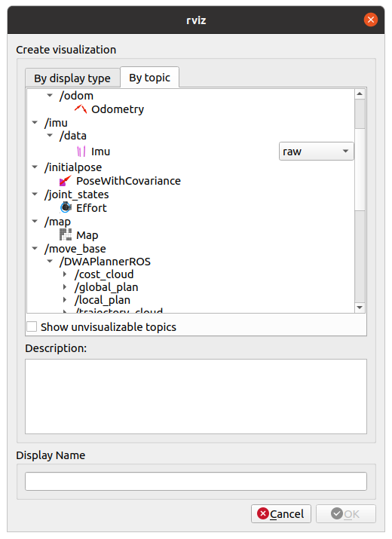Image resolution: width=392 pixels, height=539 pixels.
Task: Collapse the /imu topic group
Action: [x=35, y=122]
